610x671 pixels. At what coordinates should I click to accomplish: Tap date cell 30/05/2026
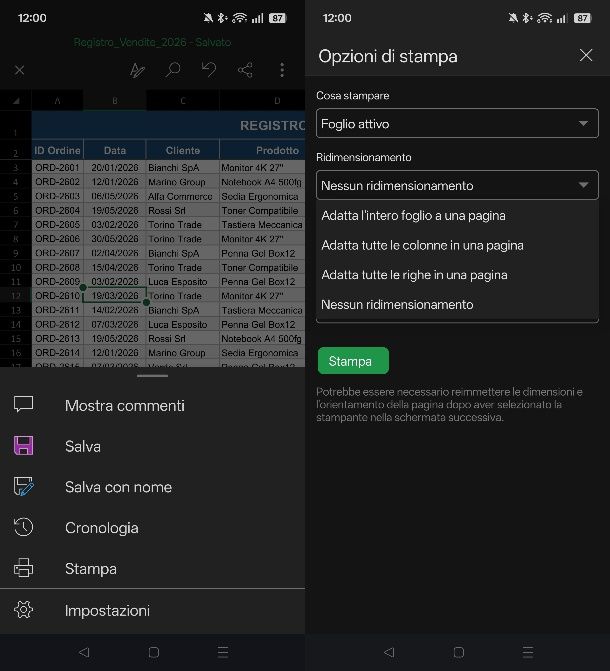pyautogui.click(x=115, y=238)
